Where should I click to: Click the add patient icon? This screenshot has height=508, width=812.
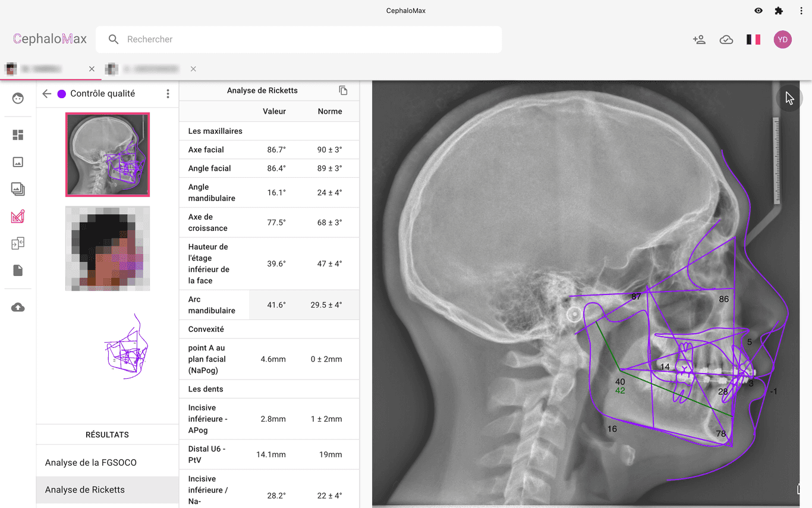click(699, 40)
